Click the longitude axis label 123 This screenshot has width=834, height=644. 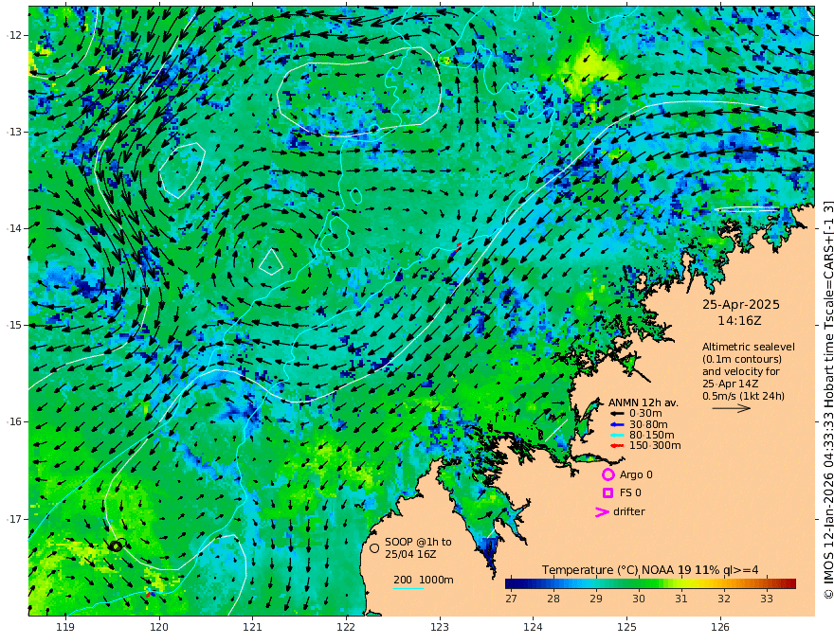coord(440,627)
